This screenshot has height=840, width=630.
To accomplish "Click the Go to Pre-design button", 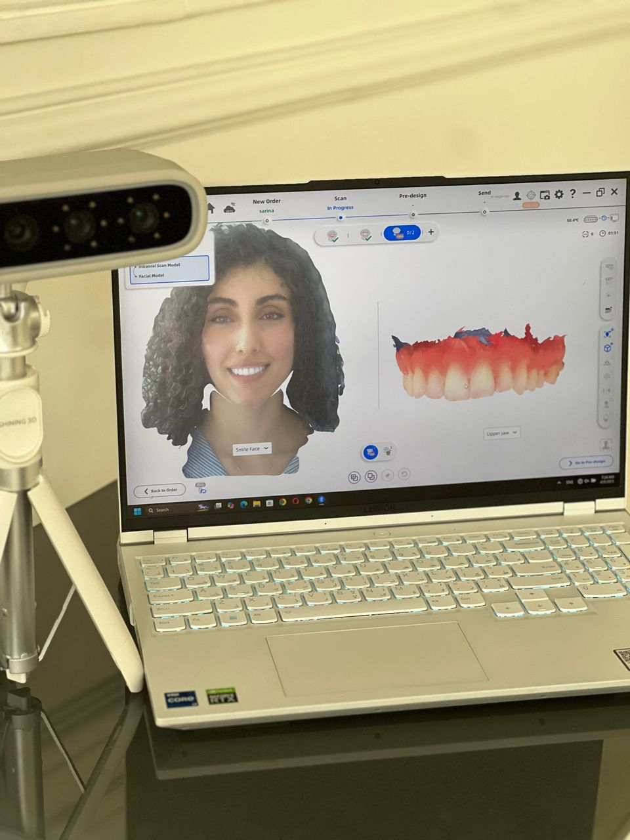I will (x=586, y=462).
